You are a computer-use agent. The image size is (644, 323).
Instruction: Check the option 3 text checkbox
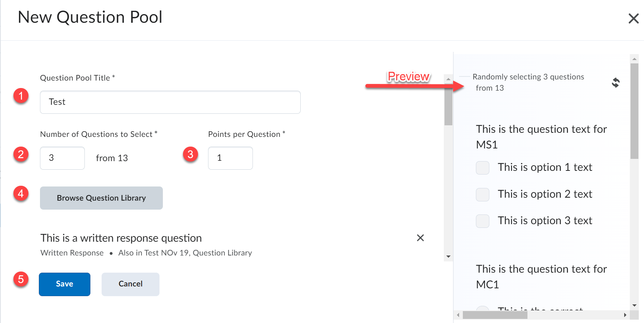[482, 221]
